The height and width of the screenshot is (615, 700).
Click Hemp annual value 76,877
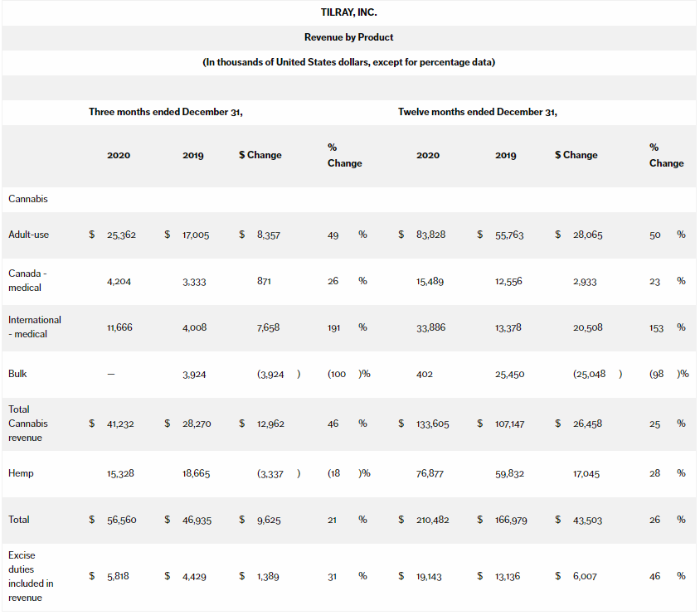(x=430, y=473)
